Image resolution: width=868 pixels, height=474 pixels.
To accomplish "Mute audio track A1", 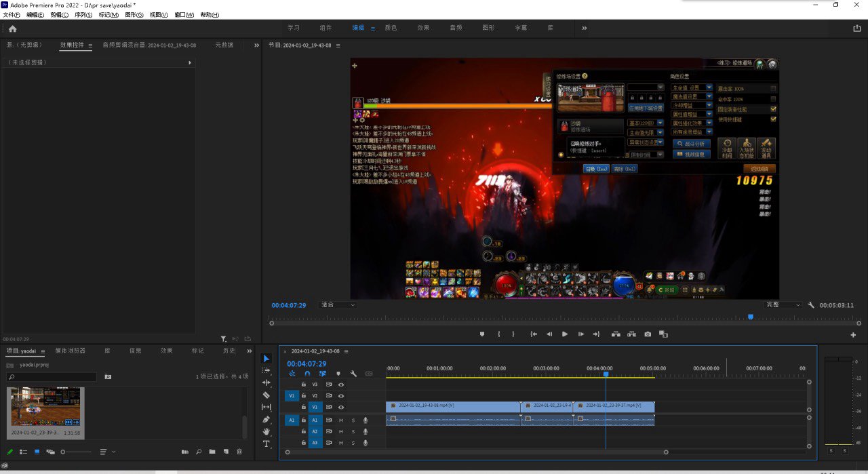I will tap(341, 420).
